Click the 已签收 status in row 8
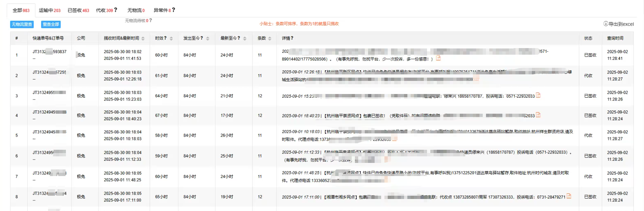 tap(590, 197)
